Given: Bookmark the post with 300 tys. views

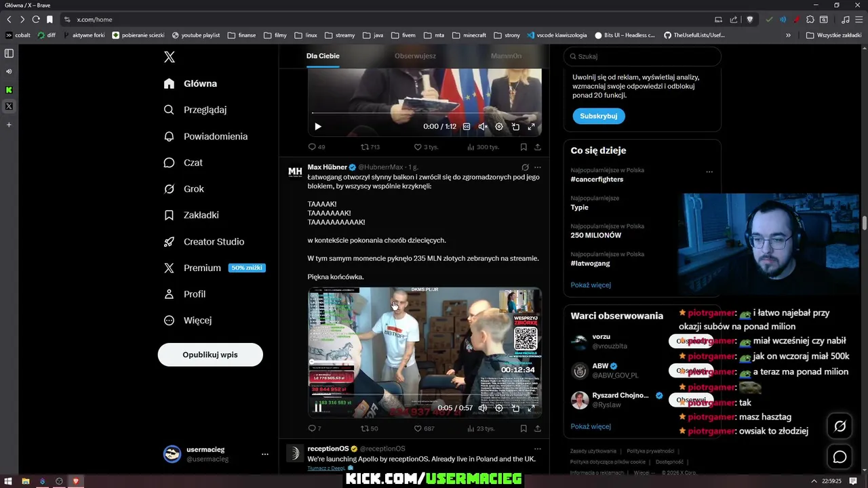Looking at the screenshot, I should tap(524, 146).
